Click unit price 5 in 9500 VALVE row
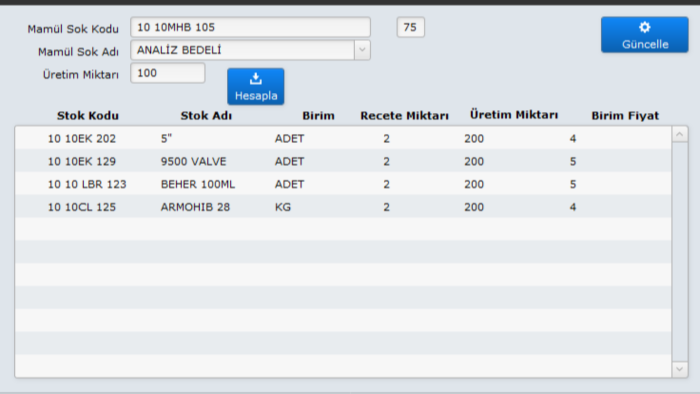The image size is (700, 394). [573, 161]
